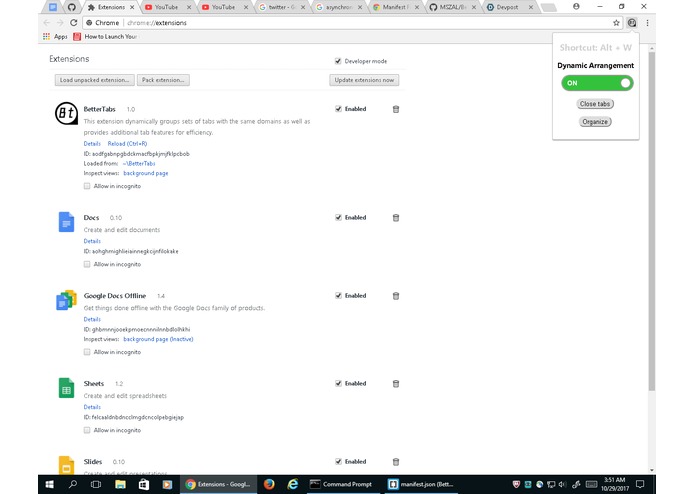The image size is (695, 494).
Task: Open the Apps shortcut in bookmarks bar
Action: 55,36
